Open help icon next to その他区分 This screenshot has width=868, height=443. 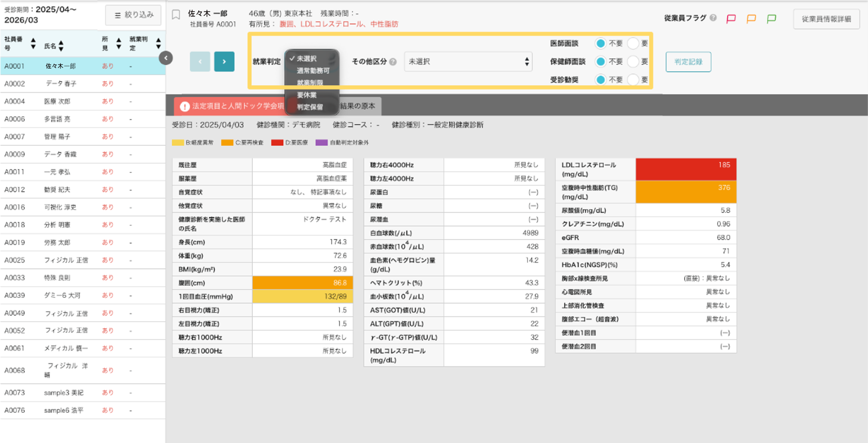(x=393, y=62)
